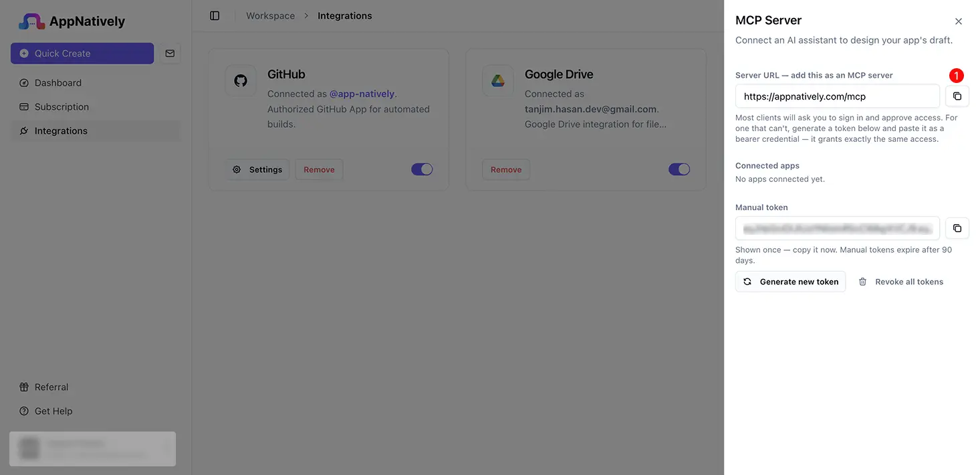The image size is (980, 475).
Task: Click the Integrations breadcrumb
Action: click(345, 15)
